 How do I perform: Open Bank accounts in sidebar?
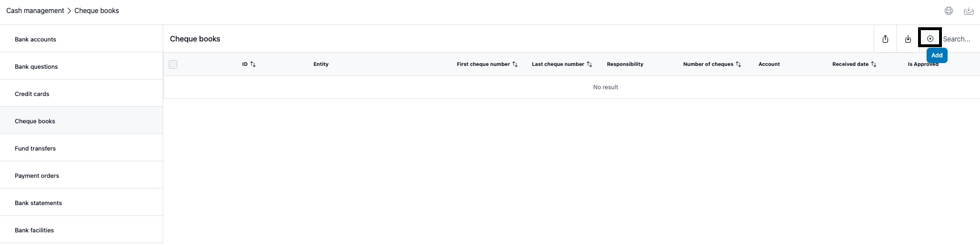pos(81,39)
